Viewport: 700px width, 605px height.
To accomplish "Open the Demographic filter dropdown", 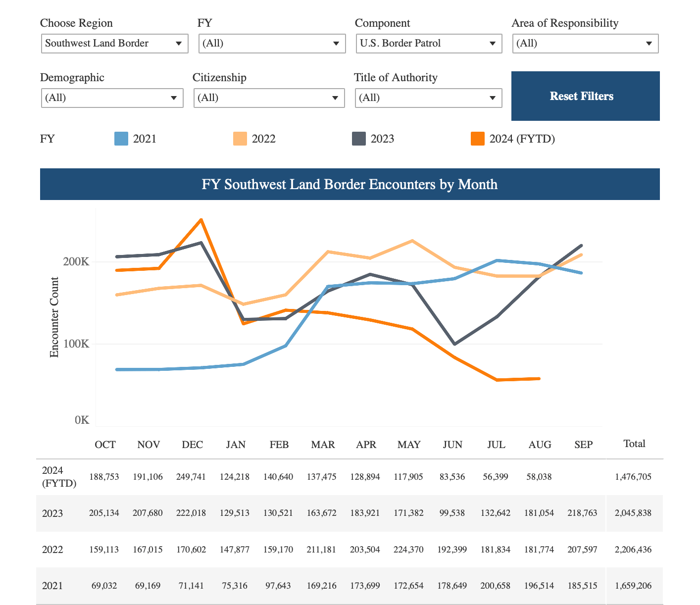I will (x=112, y=98).
